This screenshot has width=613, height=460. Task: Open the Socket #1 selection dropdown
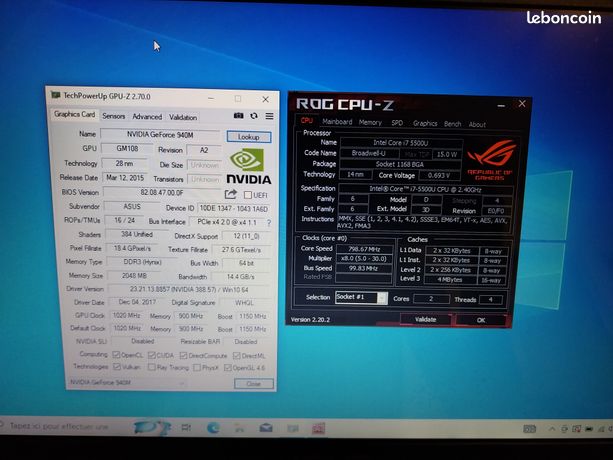pos(362,297)
